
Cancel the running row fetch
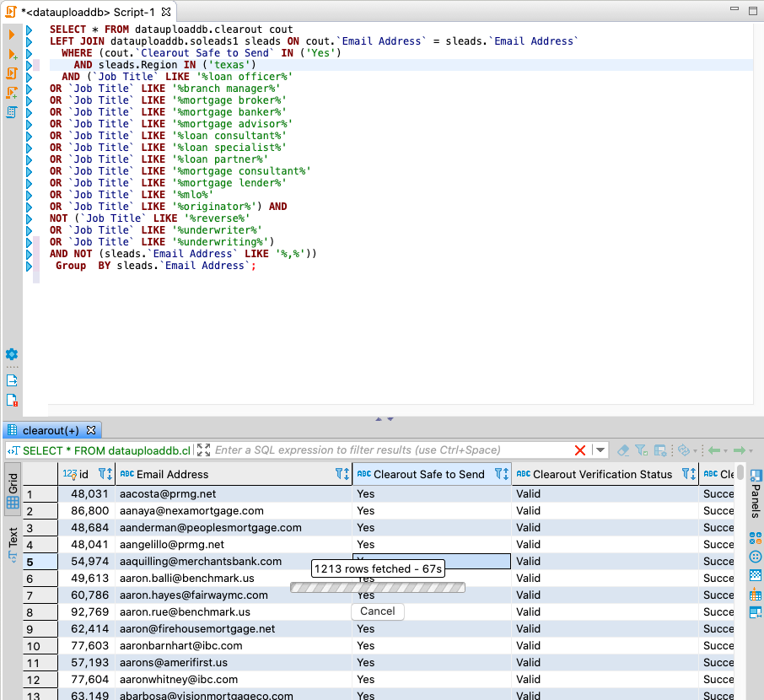click(x=377, y=611)
